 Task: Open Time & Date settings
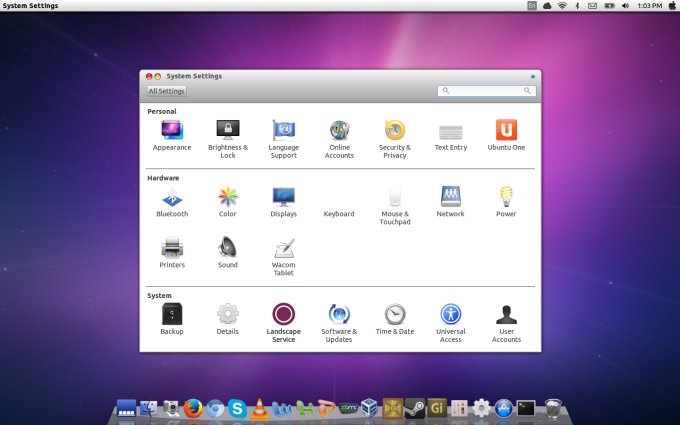click(394, 315)
